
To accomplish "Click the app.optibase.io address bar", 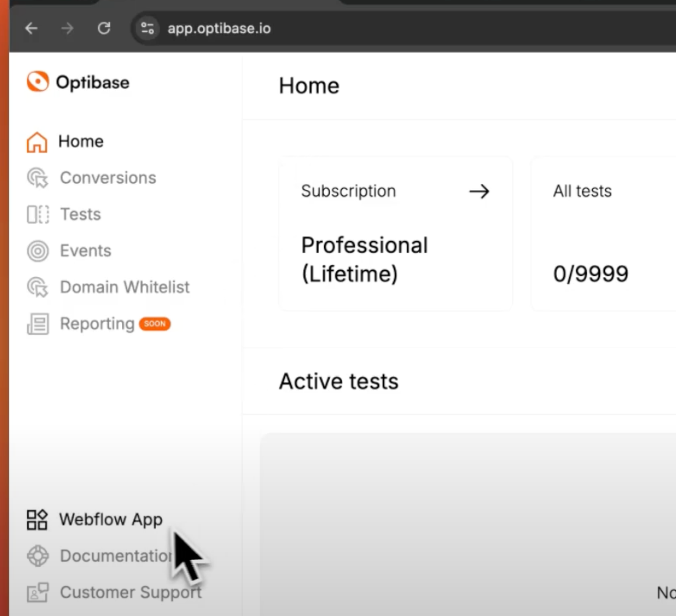I will coord(219,29).
